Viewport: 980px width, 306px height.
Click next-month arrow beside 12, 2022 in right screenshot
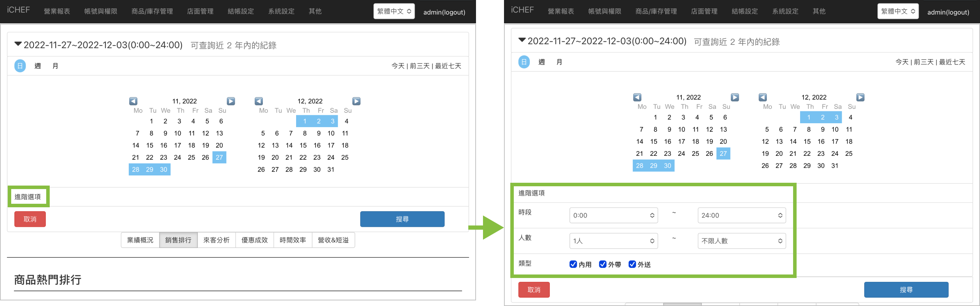tap(861, 97)
